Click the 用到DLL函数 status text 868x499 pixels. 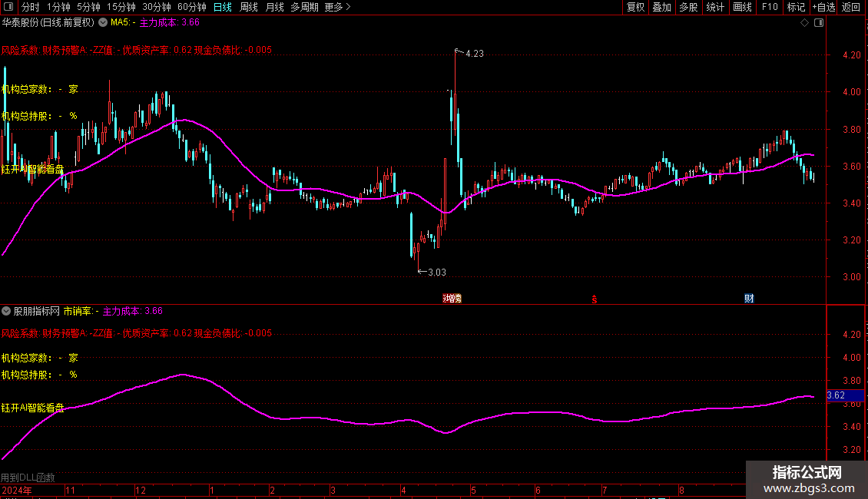28,478
